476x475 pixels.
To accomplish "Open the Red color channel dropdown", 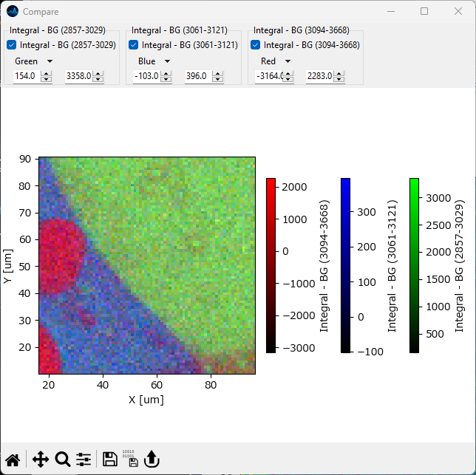I will (276, 61).
